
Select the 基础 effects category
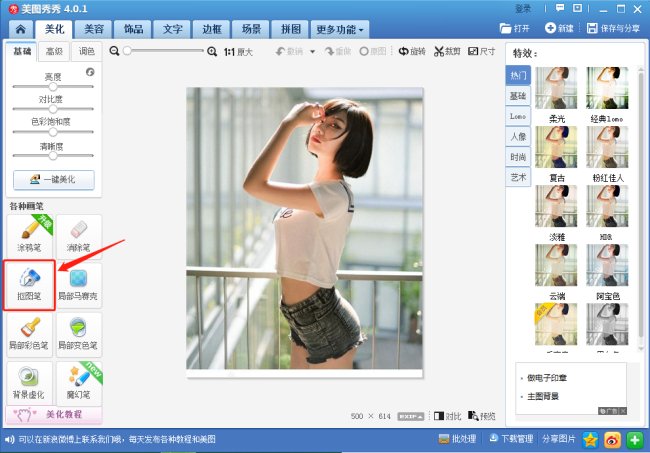point(518,96)
